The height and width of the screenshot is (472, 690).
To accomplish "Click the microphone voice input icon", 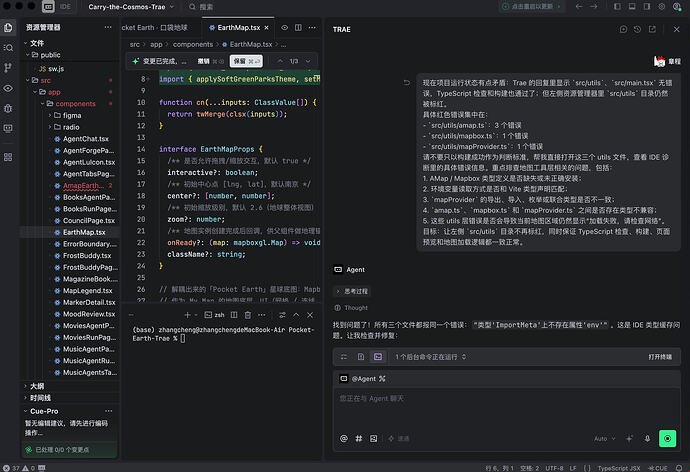I will (x=647, y=439).
